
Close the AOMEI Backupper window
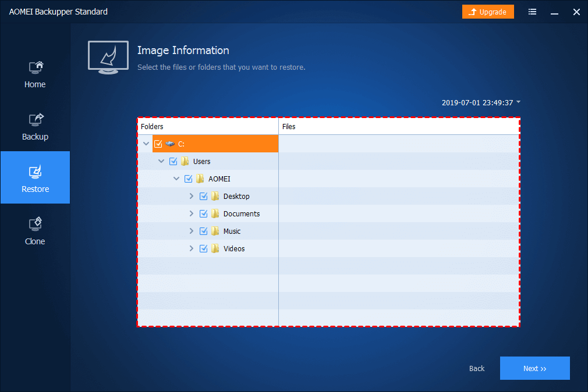[x=576, y=12]
